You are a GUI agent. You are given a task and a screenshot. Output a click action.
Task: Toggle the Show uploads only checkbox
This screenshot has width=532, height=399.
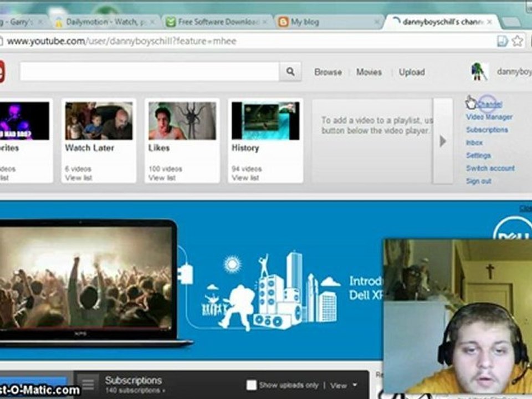[251, 385]
